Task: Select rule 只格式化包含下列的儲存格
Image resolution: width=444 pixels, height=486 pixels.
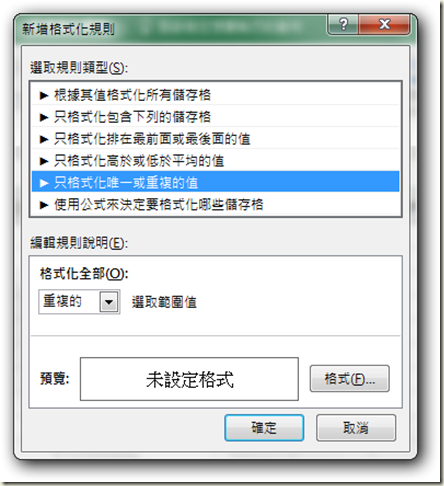Action: pos(215,117)
